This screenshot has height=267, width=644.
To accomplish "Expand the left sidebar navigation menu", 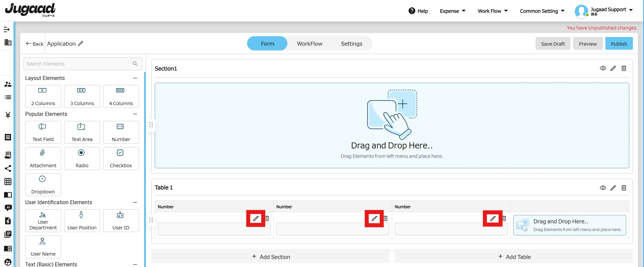I will pos(7,30).
